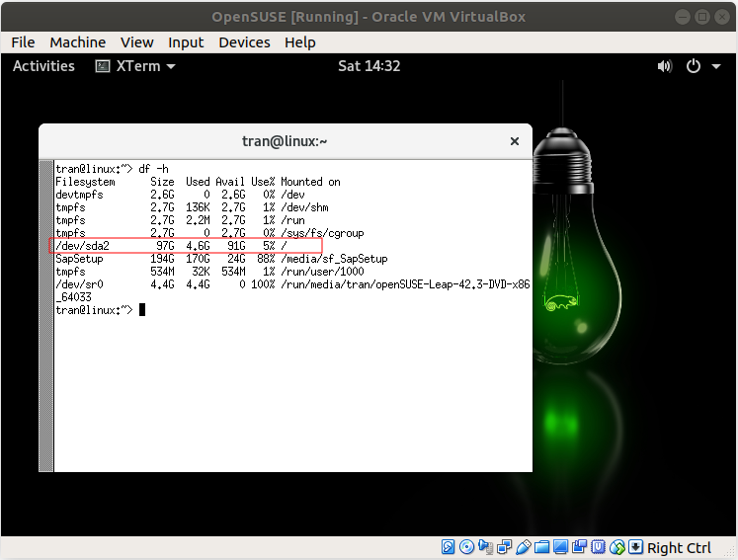Click the GNOME power icon
The width and height of the screenshot is (738, 560).
(x=694, y=66)
